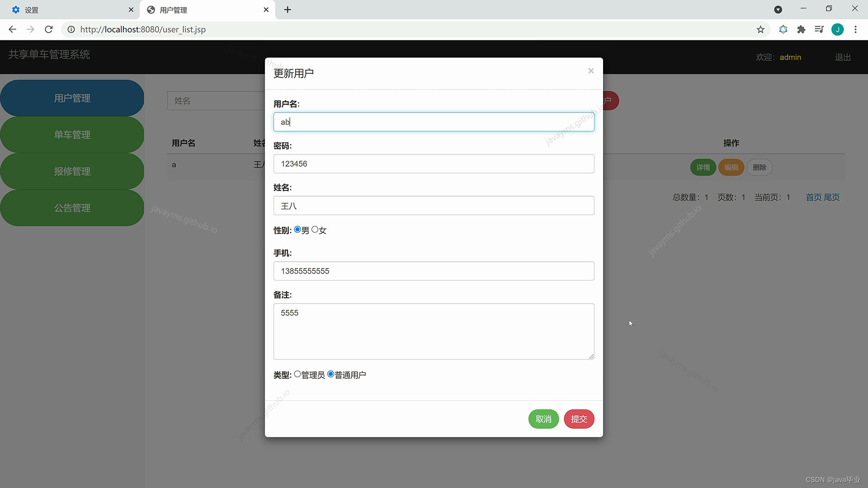Image resolution: width=868 pixels, height=488 pixels.
Task: Click the green J profile avatar
Action: 837,29
